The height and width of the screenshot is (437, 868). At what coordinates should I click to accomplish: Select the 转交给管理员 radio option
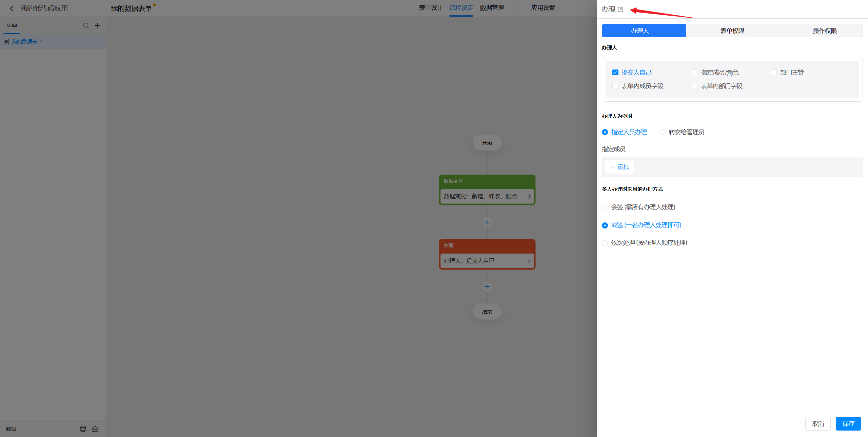pos(662,132)
